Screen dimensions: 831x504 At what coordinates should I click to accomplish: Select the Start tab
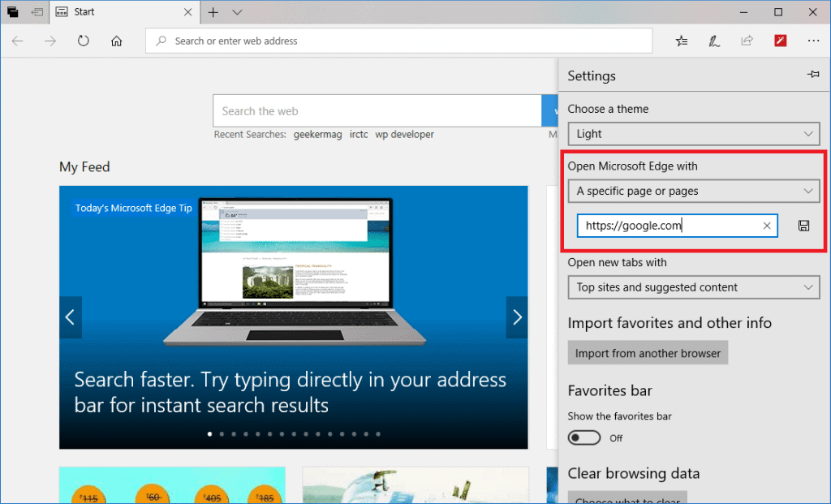[125, 12]
